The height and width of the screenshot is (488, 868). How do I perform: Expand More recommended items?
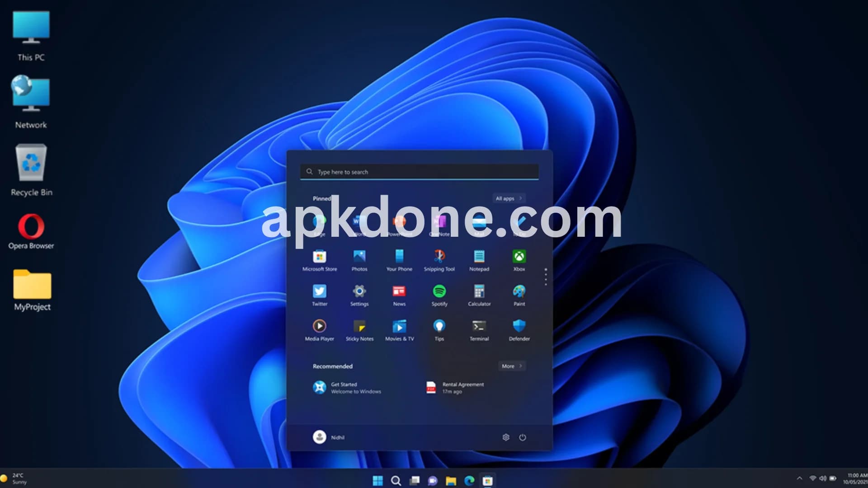point(512,366)
